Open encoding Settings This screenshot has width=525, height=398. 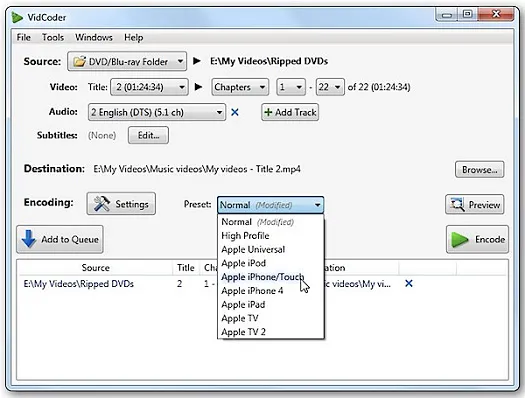[121, 204]
